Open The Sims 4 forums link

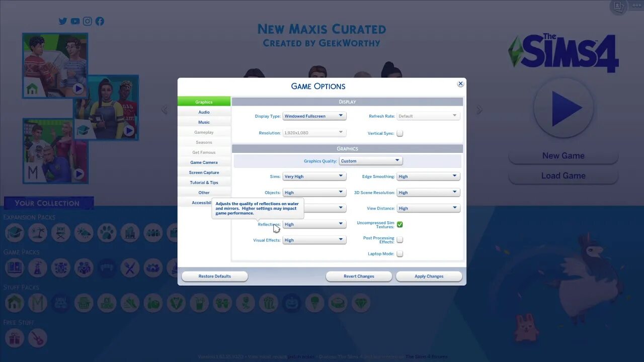(x=426, y=357)
